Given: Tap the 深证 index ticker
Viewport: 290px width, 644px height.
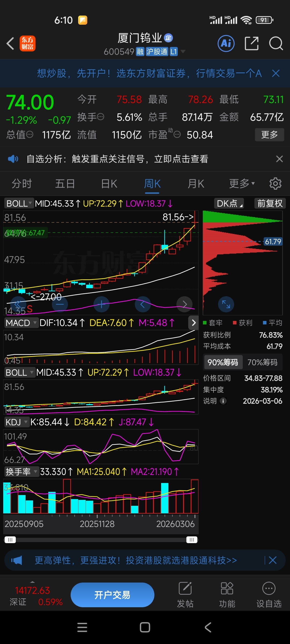Looking at the screenshot, I should coord(35,596).
